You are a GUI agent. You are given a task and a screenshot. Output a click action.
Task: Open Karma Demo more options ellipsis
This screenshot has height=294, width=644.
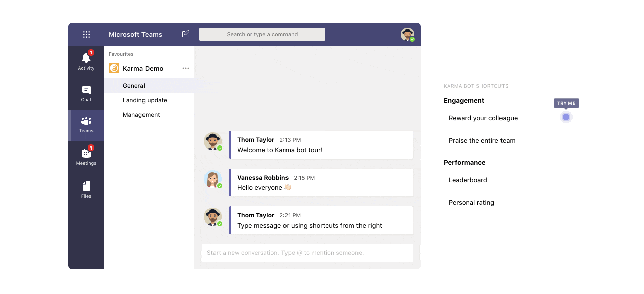pos(186,68)
